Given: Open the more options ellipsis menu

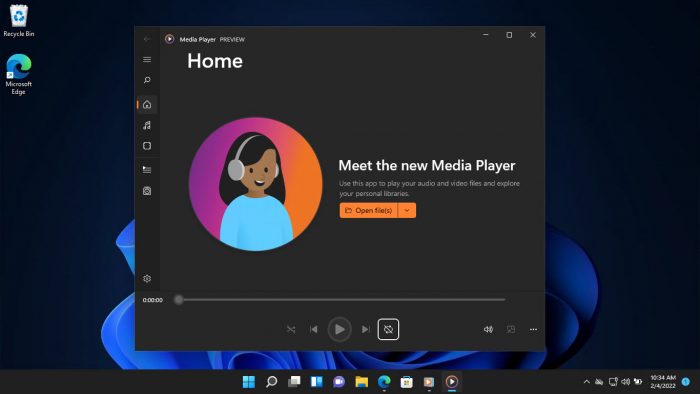Looking at the screenshot, I should click(x=533, y=329).
